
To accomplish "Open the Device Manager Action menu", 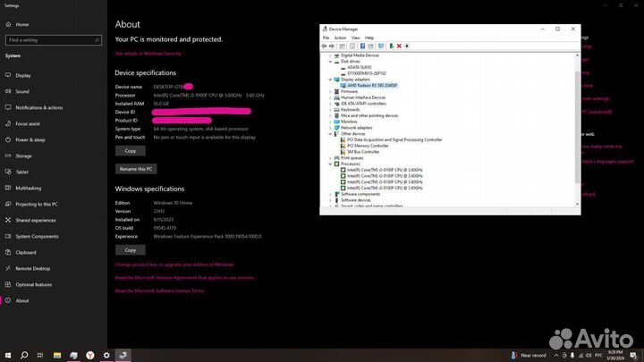I will pos(340,38).
